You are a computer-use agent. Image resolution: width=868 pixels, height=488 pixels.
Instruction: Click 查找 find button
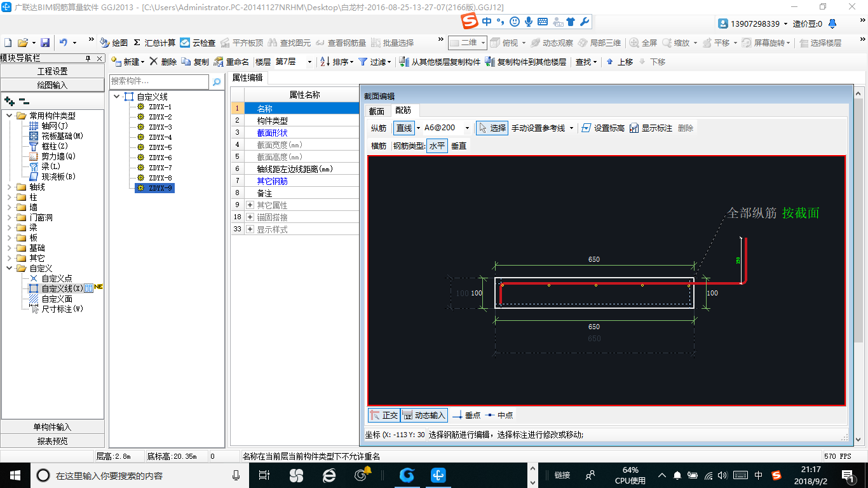pos(586,62)
